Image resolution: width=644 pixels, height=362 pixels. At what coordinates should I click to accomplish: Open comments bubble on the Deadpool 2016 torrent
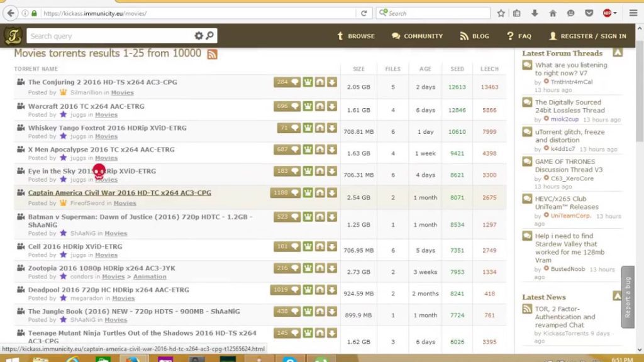pyautogui.click(x=294, y=290)
